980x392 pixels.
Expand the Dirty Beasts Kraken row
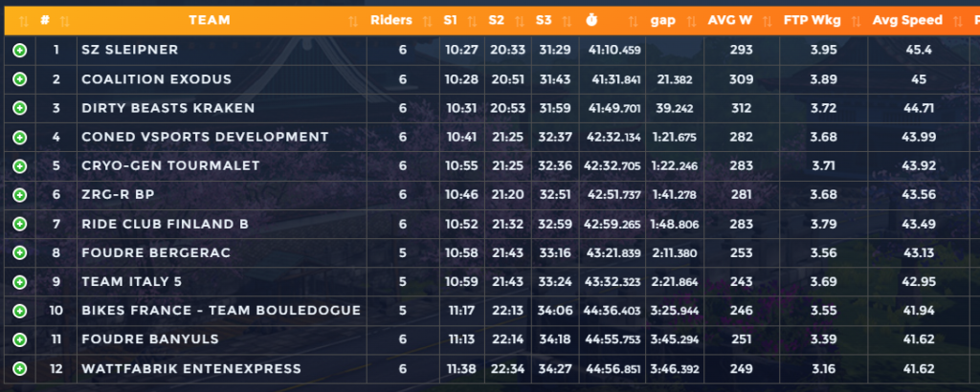click(x=20, y=108)
